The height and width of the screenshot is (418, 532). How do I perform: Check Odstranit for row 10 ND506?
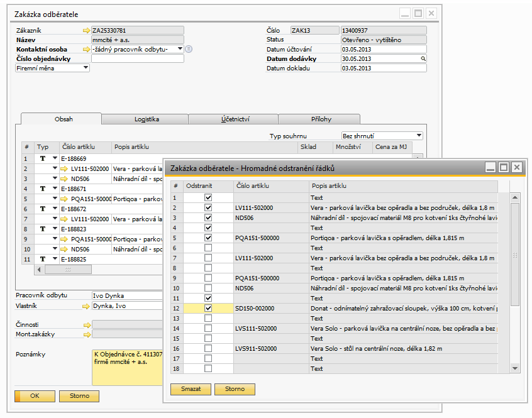pyautogui.click(x=208, y=288)
